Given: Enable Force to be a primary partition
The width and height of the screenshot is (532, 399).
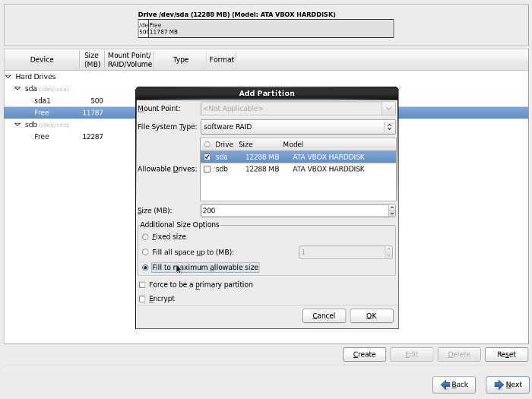Looking at the screenshot, I should pos(142,285).
